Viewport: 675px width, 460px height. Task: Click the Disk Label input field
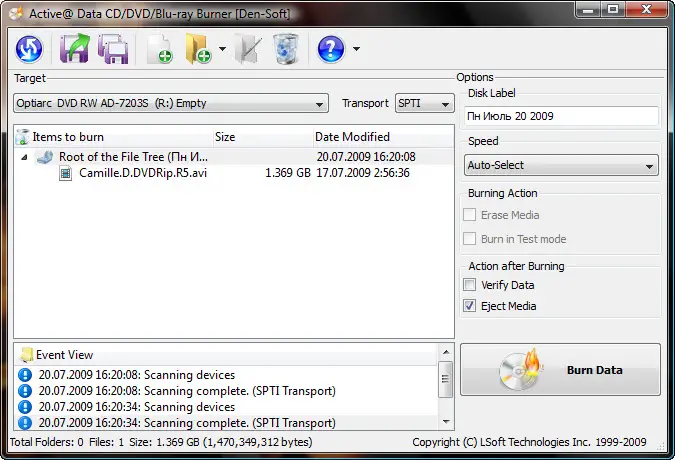tap(561, 116)
